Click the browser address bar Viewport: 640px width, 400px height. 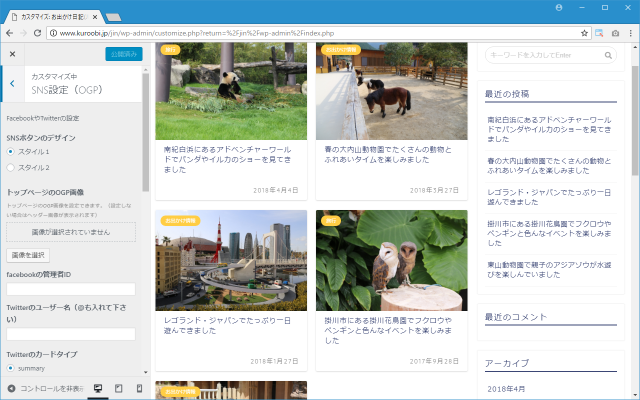pyautogui.click(x=318, y=33)
